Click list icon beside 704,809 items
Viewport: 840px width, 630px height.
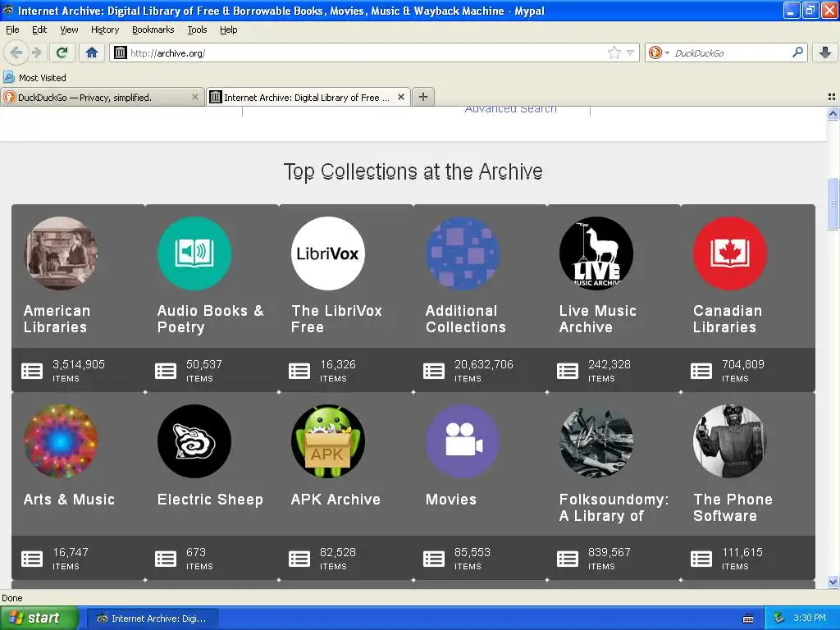[x=701, y=371]
